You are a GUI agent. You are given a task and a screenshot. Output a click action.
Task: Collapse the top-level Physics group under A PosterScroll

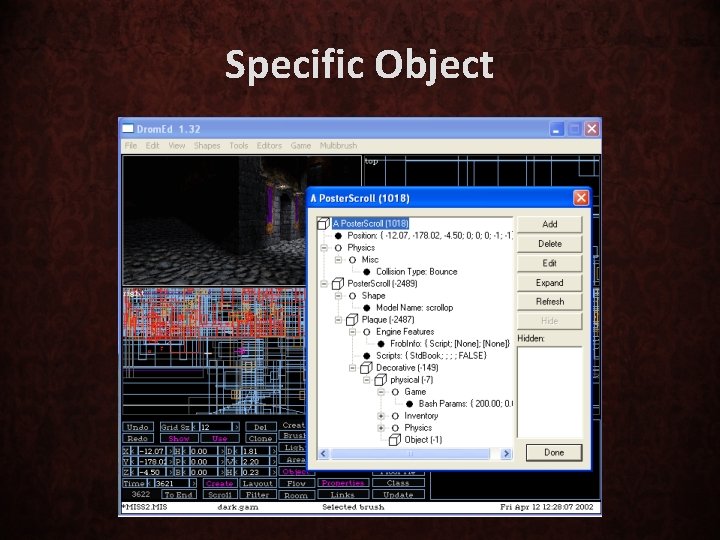pyautogui.click(x=324, y=248)
